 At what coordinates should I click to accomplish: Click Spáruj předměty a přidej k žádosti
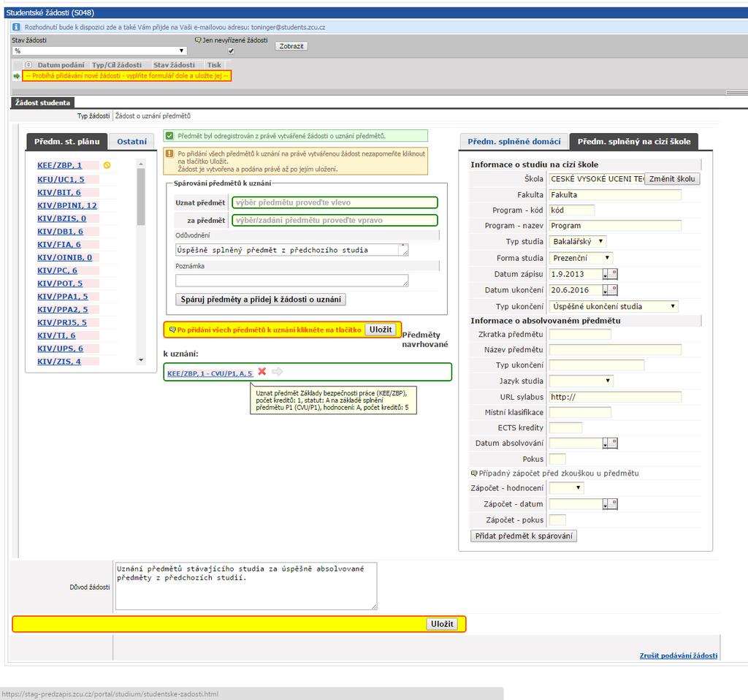point(261,300)
